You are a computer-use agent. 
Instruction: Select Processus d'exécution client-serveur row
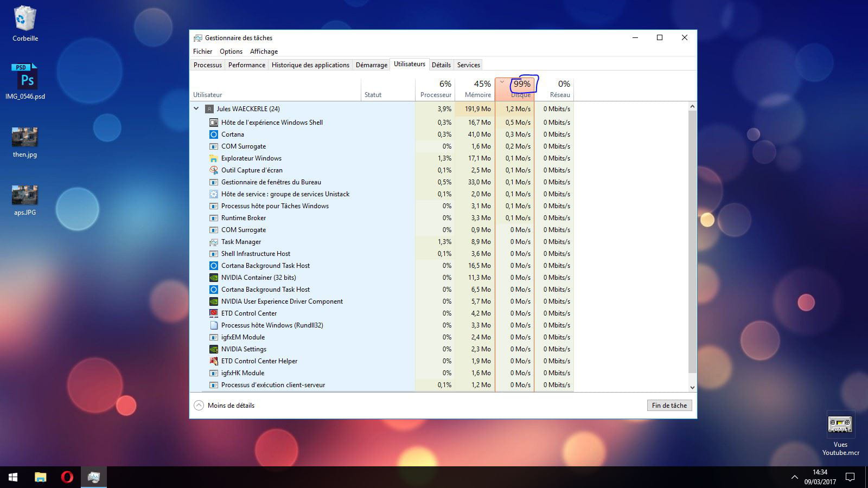381,385
